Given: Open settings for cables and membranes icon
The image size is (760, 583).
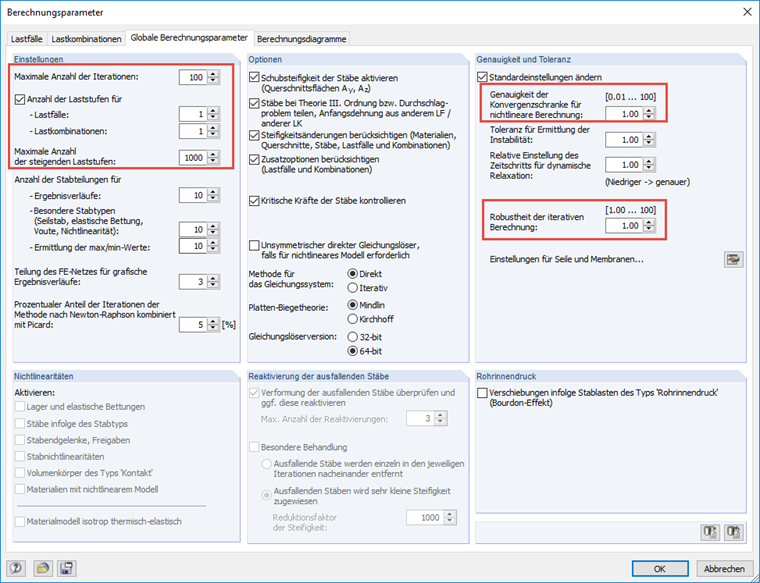Looking at the screenshot, I should (x=734, y=259).
